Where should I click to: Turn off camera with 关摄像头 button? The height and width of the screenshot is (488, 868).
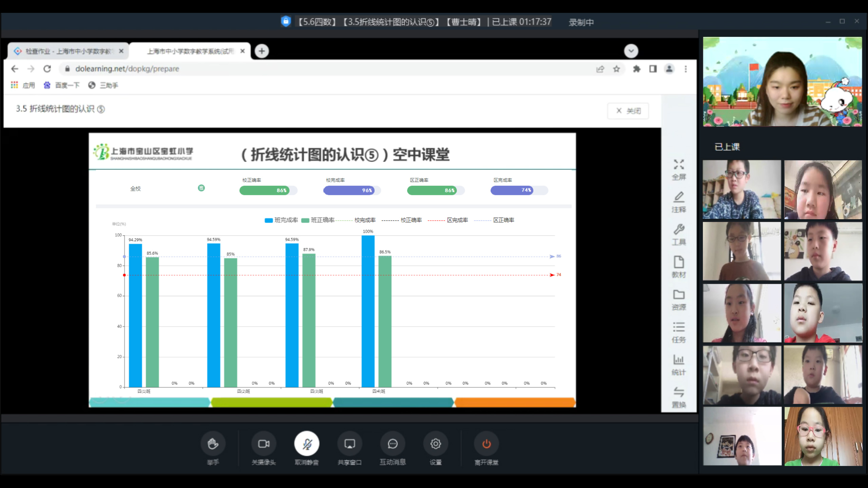263,444
